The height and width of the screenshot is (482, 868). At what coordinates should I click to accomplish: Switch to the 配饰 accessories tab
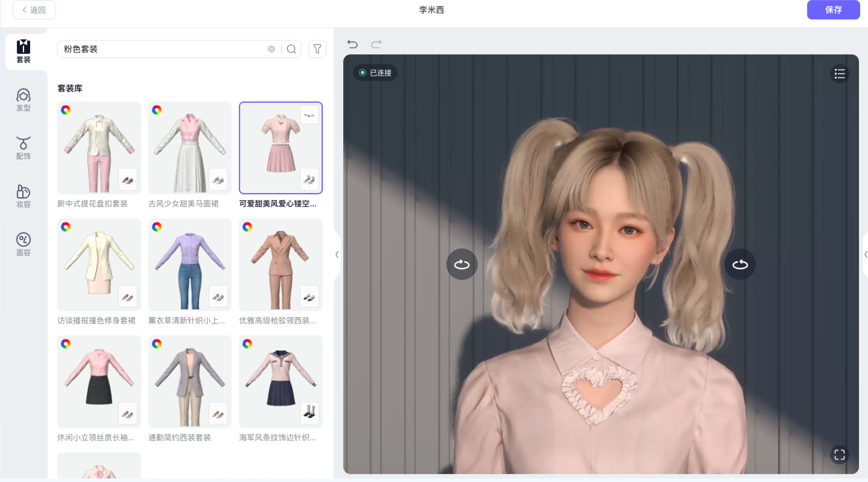coord(23,148)
